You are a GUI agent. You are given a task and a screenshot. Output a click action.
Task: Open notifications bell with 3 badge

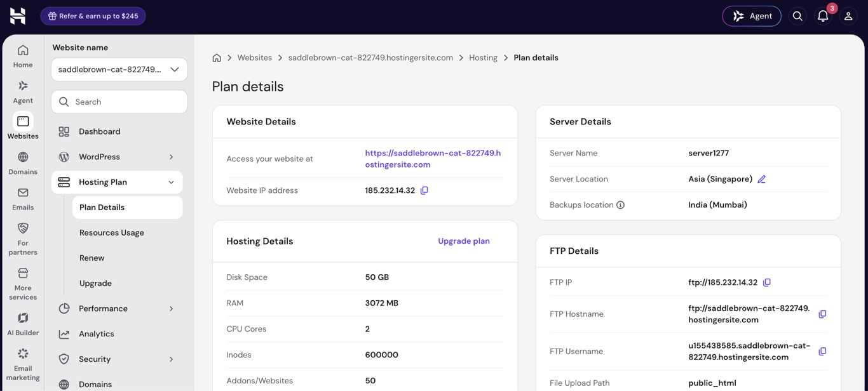(823, 16)
